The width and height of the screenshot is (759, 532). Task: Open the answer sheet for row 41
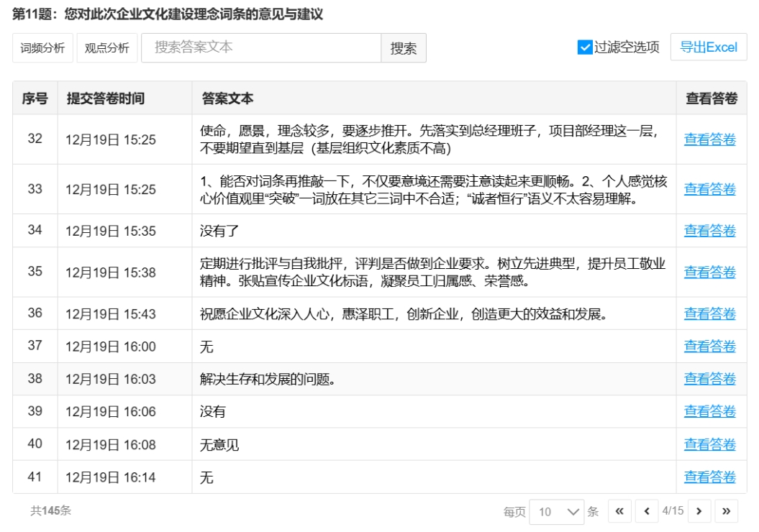(x=709, y=477)
